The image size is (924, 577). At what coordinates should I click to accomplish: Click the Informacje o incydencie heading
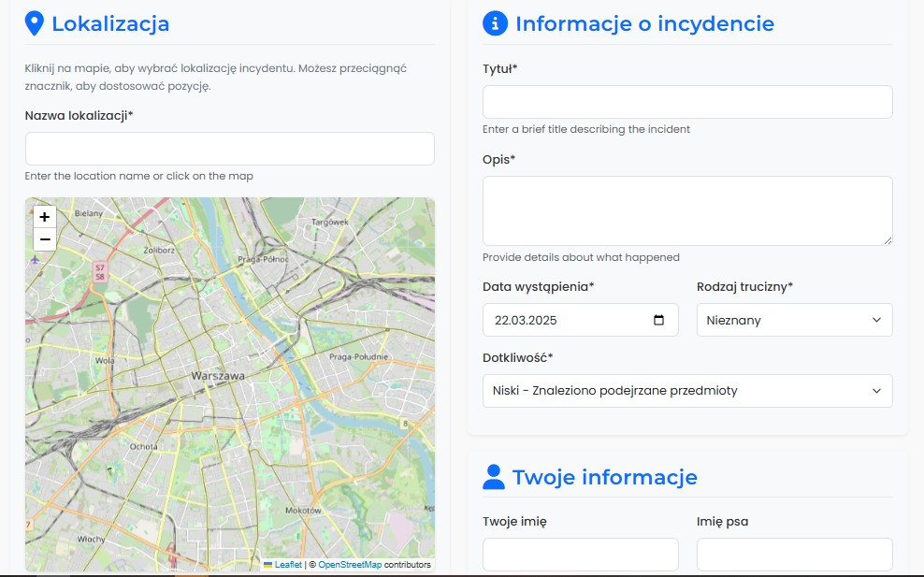[644, 23]
